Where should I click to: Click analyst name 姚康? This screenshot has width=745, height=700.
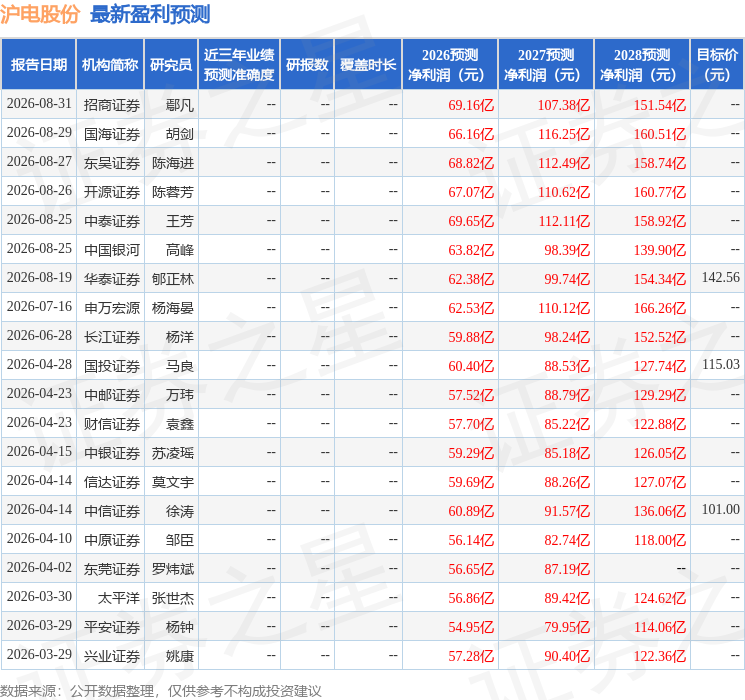(180, 656)
